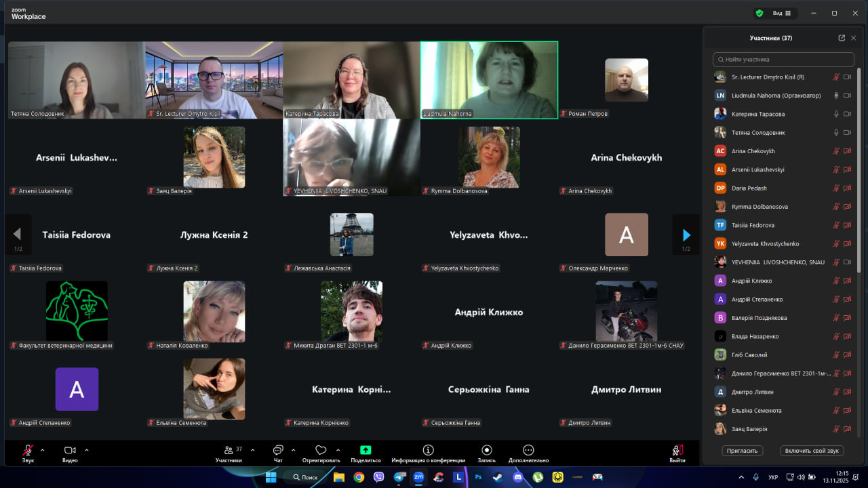
Task: Expand audio options arrow next to Звук
Action: tap(43, 449)
